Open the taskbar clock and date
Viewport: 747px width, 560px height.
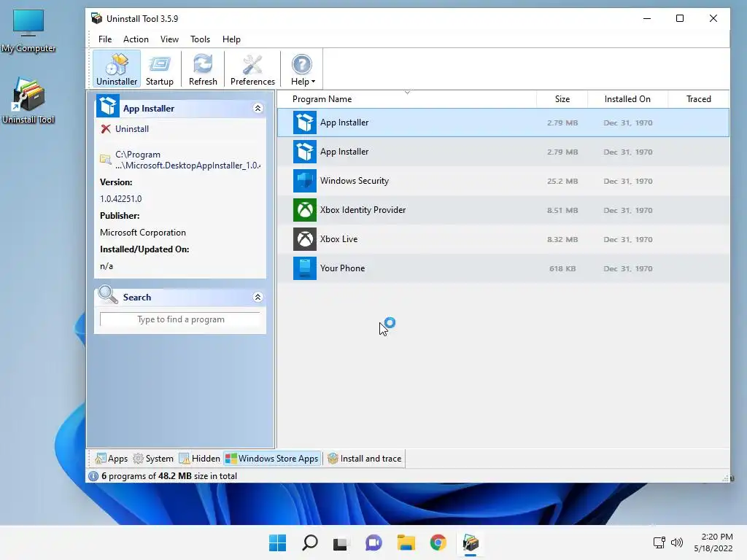pos(713,542)
